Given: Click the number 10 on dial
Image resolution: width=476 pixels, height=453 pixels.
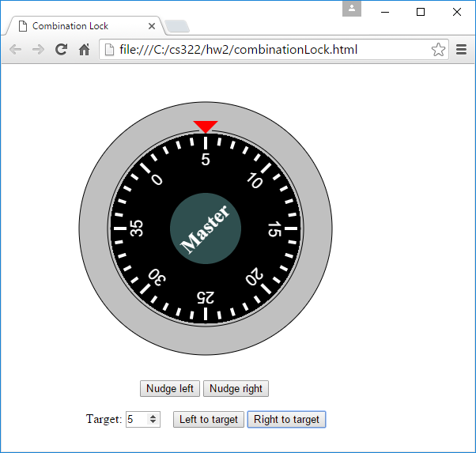Looking at the screenshot, I should (255, 180).
